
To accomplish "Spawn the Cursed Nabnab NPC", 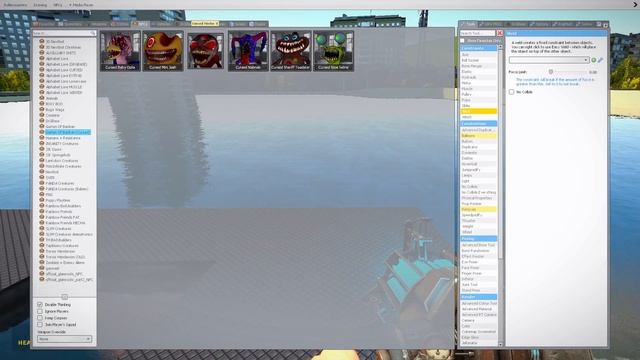I will [248, 51].
